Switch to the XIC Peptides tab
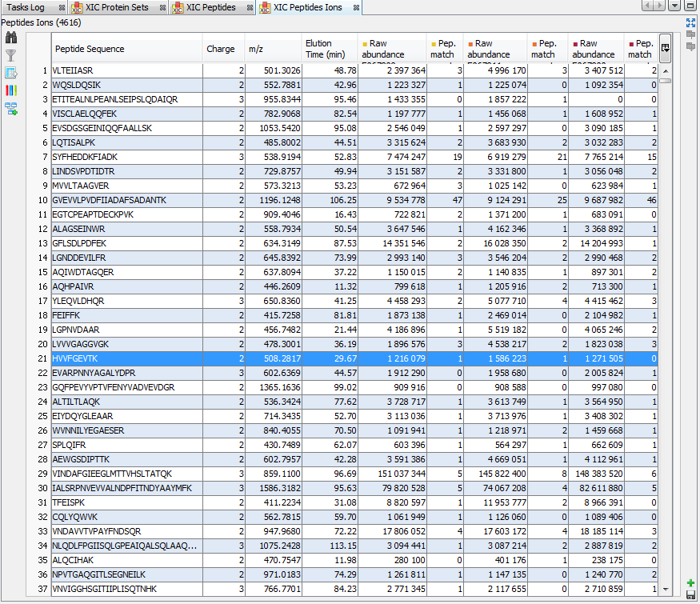Viewport: 700px width, 604px height. (210, 8)
